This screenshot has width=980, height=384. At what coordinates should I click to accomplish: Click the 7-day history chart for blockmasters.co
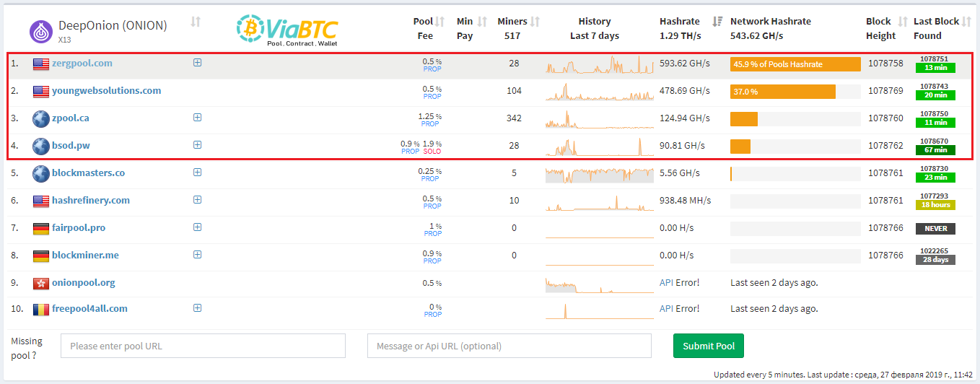point(600,174)
